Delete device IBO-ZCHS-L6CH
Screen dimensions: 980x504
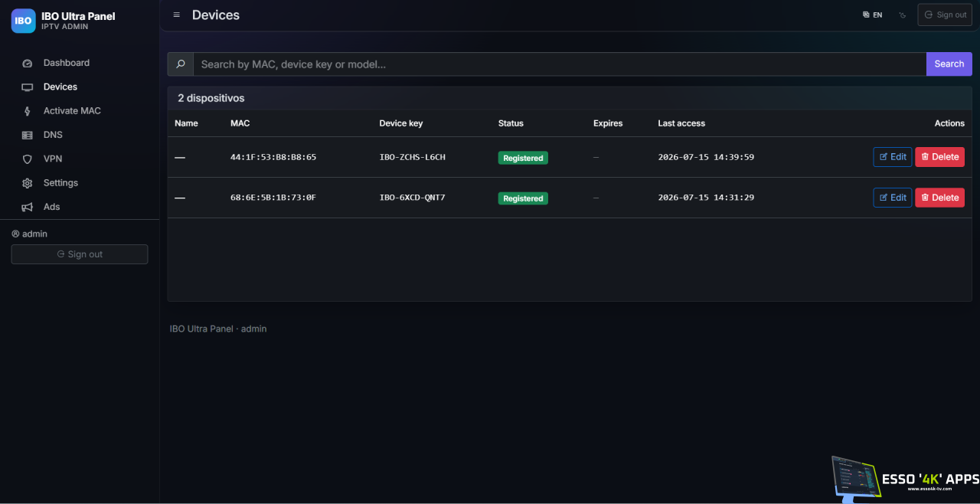(x=940, y=157)
